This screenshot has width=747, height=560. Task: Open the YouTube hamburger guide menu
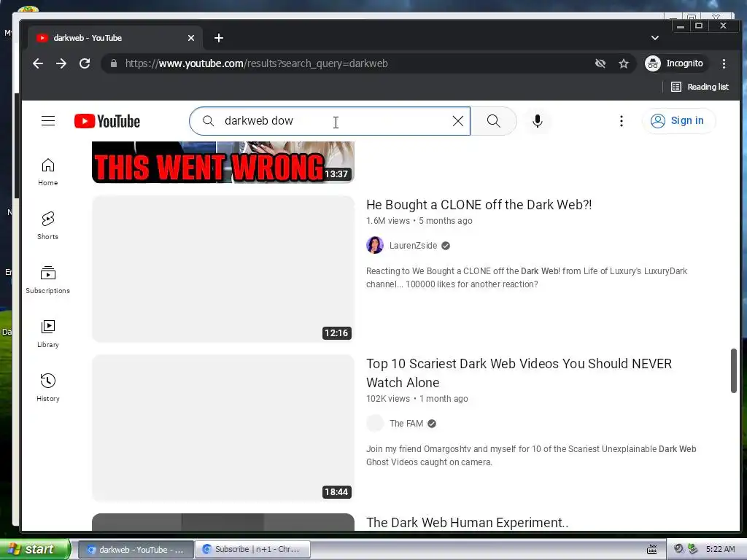pos(48,121)
